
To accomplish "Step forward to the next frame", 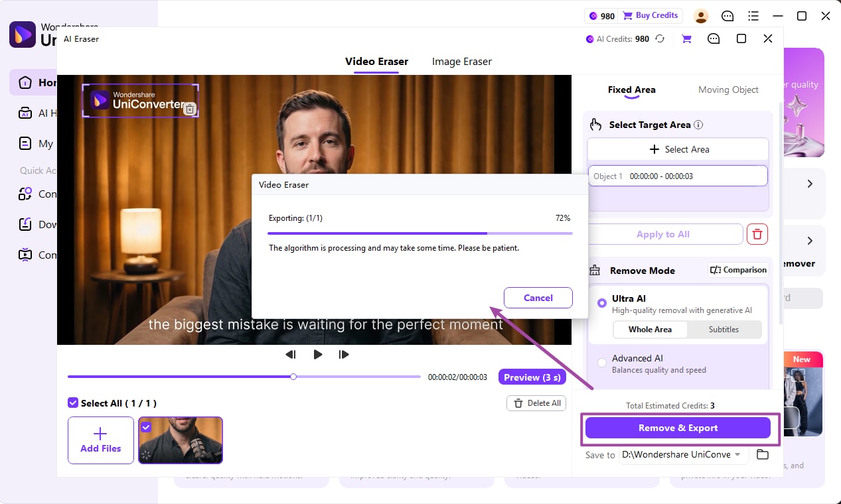I will coord(344,355).
